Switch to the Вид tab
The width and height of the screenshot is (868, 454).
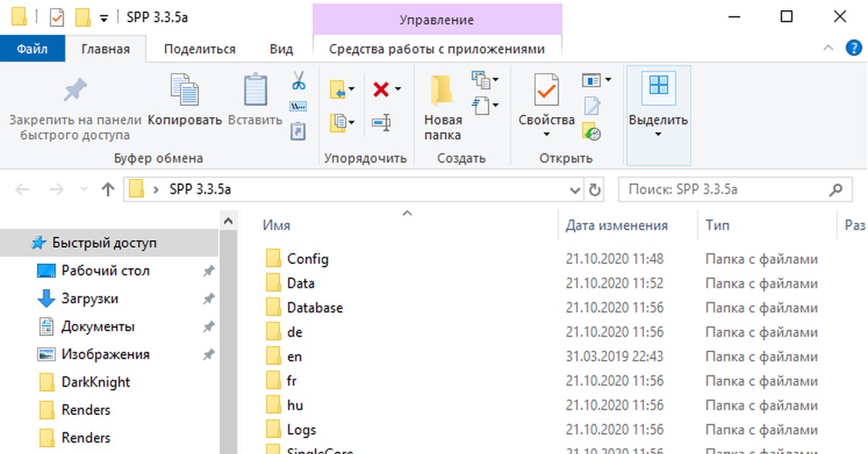point(281,49)
